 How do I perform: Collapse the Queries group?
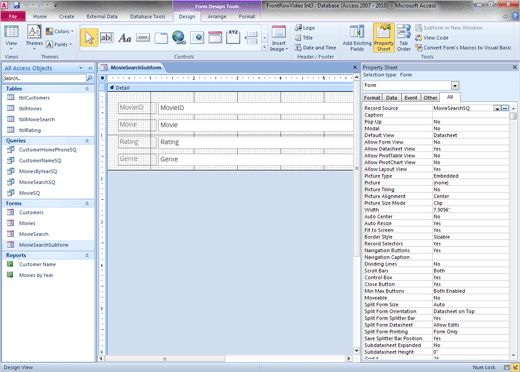coord(87,141)
